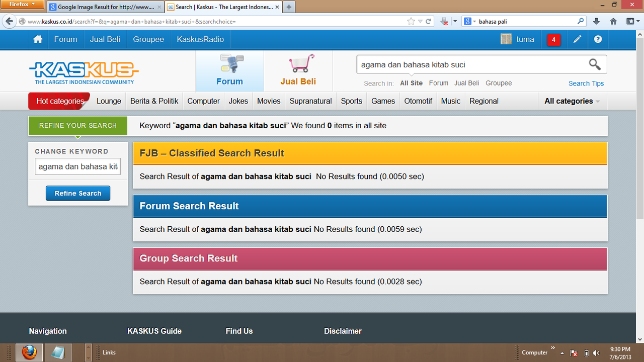Go to the Movies category
This screenshot has height=362, width=644.
269,101
